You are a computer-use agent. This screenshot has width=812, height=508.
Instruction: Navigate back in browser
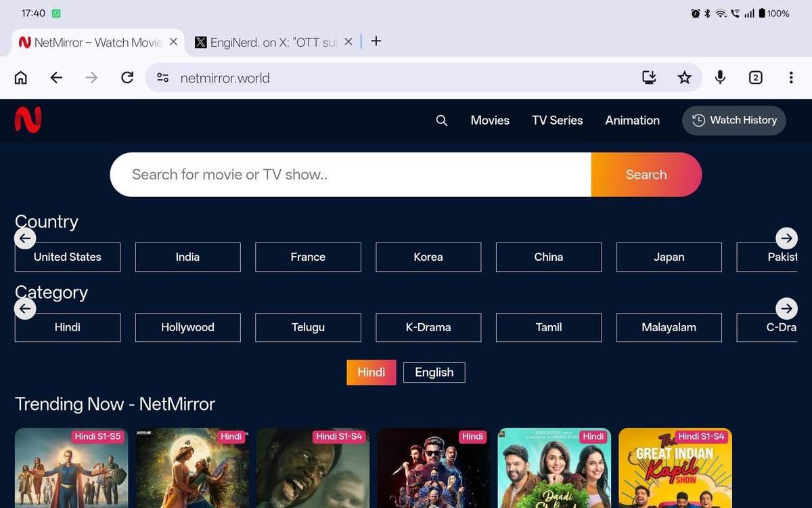56,78
